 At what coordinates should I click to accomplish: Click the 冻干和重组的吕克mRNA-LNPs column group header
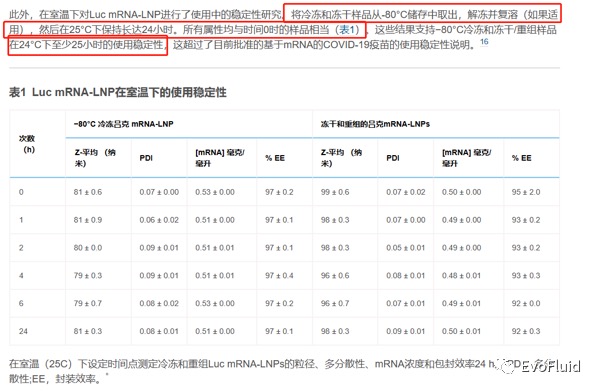pos(375,124)
